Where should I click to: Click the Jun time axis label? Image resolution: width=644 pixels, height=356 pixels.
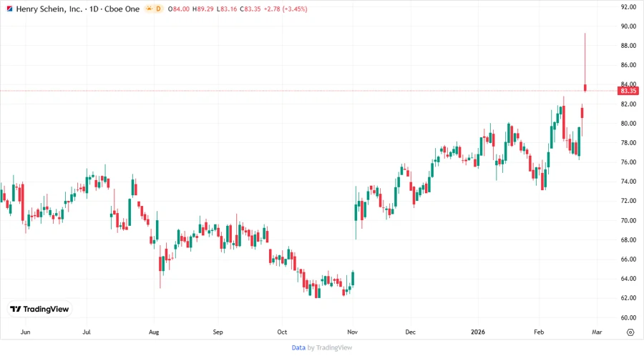pos(26,332)
